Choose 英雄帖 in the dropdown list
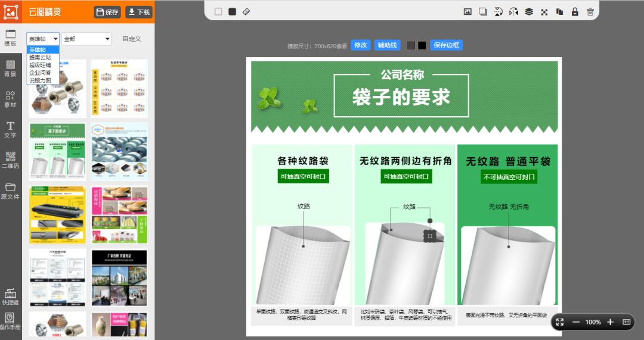Screen dimensions: 644x340 (43, 49)
